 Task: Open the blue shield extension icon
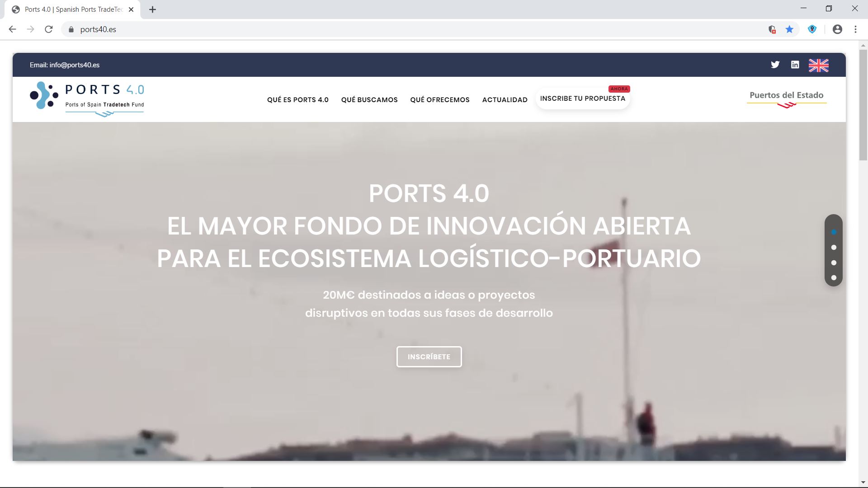[x=812, y=29]
